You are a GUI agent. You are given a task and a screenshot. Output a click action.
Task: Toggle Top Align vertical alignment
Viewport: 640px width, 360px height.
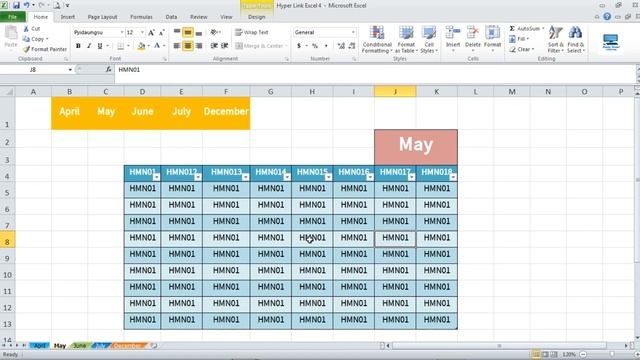177,32
